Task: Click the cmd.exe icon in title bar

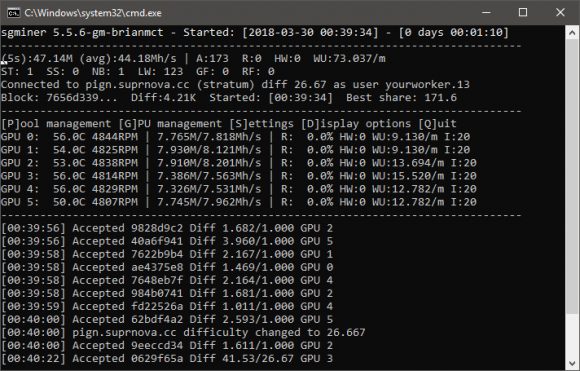Action: click(14, 13)
